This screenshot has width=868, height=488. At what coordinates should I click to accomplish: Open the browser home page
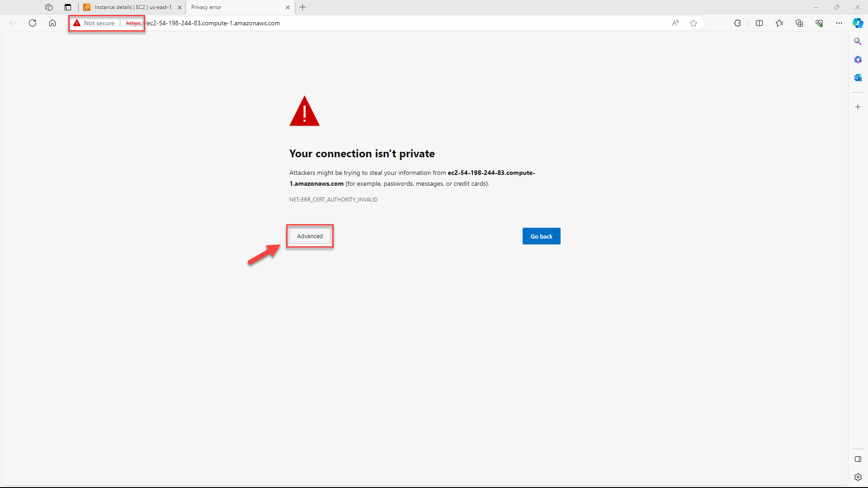52,23
